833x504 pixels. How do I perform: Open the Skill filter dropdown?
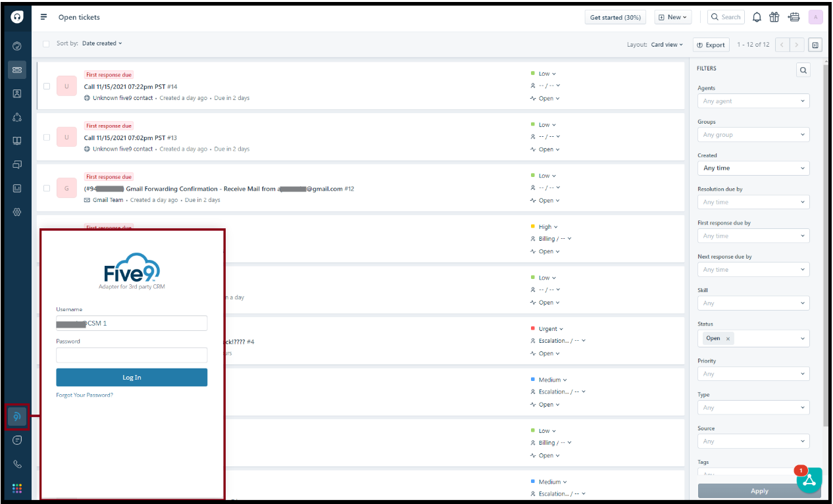pos(753,303)
